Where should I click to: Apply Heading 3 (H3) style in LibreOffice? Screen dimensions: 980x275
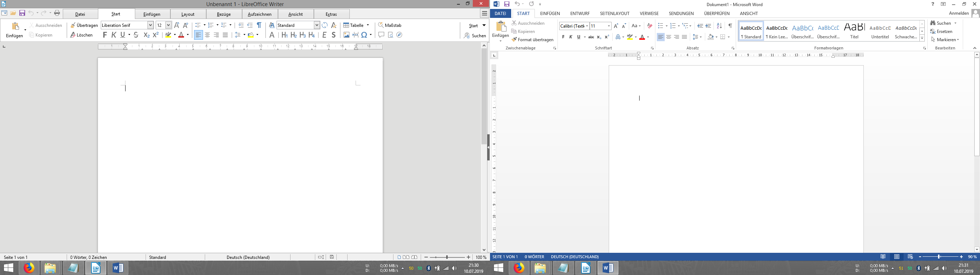pos(303,35)
